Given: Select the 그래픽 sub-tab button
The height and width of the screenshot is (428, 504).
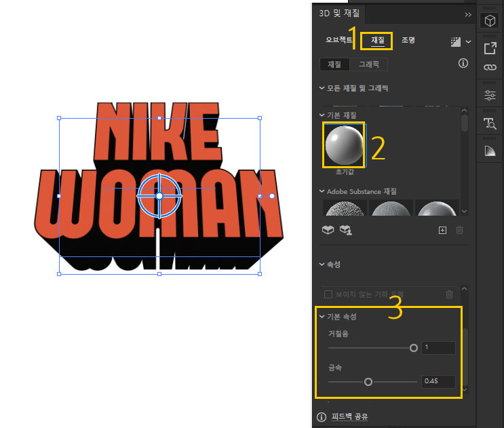Looking at the screenshot, I should coord(369,64).
